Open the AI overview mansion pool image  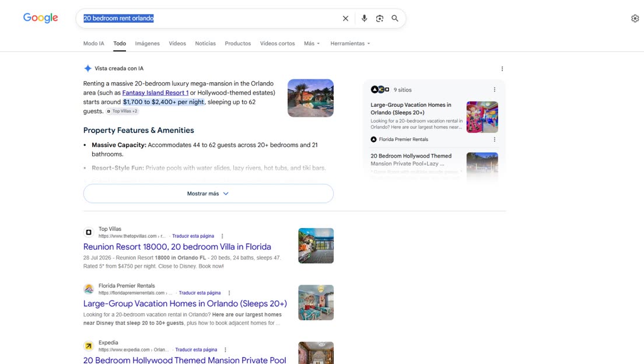310,98
